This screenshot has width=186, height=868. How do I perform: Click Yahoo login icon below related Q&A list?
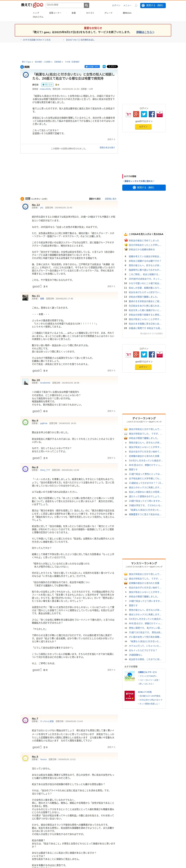pos(128,354)
